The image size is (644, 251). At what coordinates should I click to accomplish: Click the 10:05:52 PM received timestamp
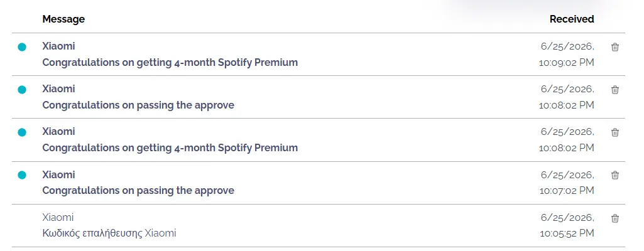[x=567, y=233]
